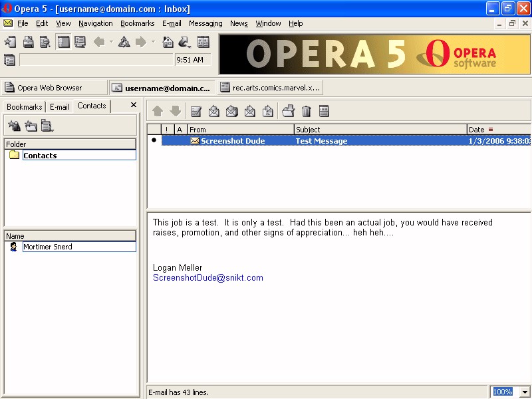Image resolution: width=532 pixels, height=399 pixels.
Task: Click the priority '!' column header
Action: [x=168, y=130]
